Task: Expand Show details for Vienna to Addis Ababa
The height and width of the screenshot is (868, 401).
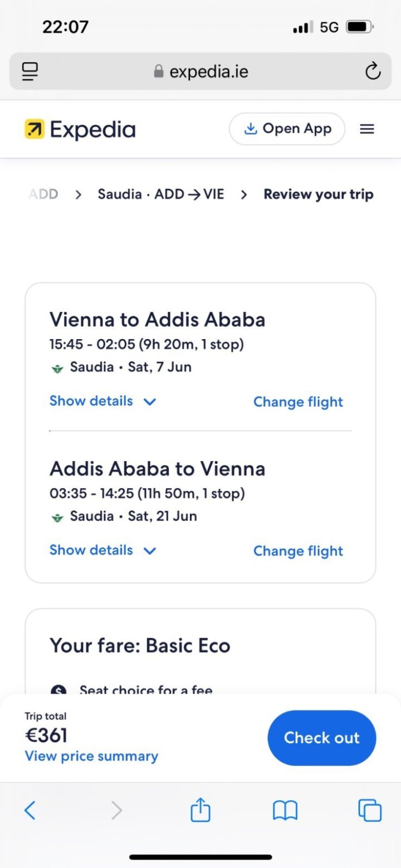Action: tap(102, 401)
